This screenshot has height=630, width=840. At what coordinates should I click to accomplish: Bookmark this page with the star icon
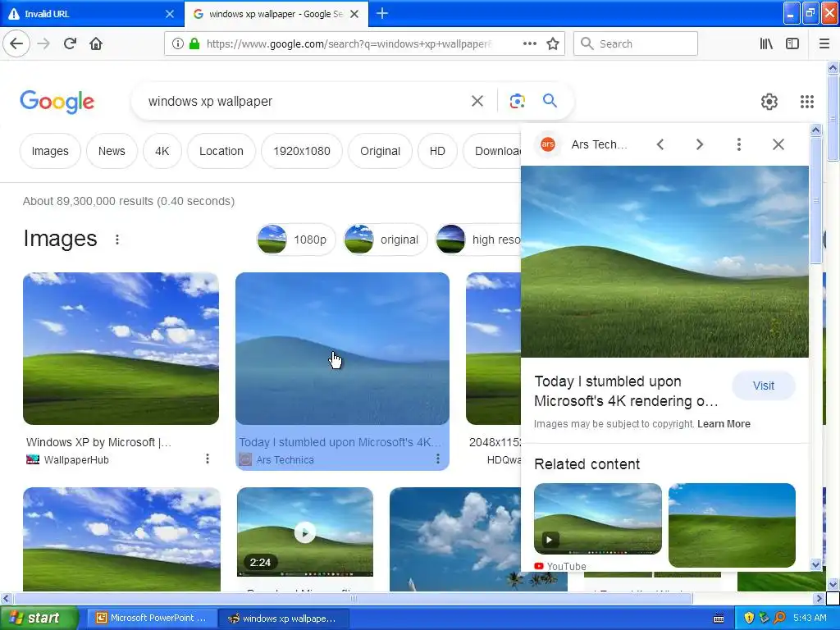(x=553, y=43)
